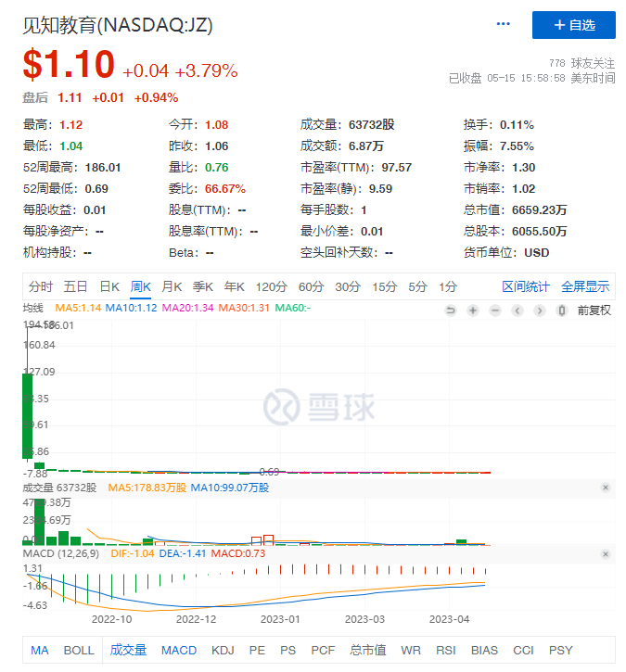Image resolution: width=626 pixels, height=672 pixels.
Task: Zoom out chart with minus icon
Action: click(x=495, y=310)
